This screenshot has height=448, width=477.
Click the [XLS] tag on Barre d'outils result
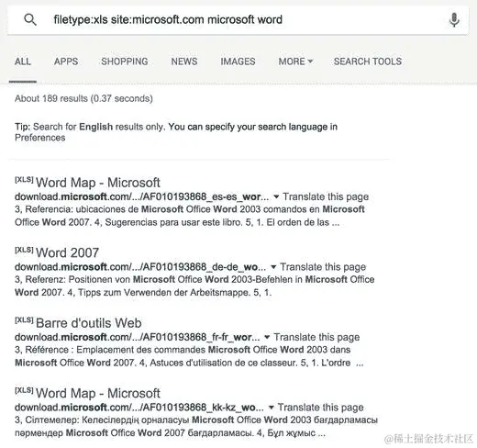24,320
